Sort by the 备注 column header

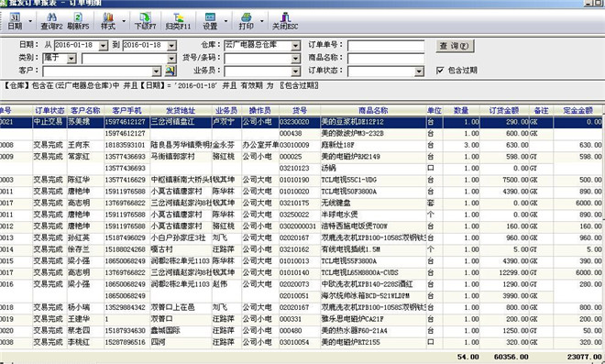tap(541, 110)
